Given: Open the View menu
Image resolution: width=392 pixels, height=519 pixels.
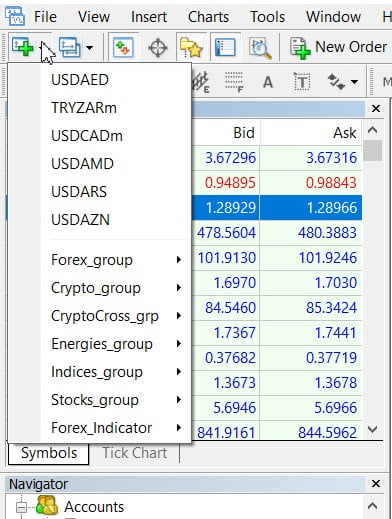Looking at the screenshot, I should coord(94,17).
